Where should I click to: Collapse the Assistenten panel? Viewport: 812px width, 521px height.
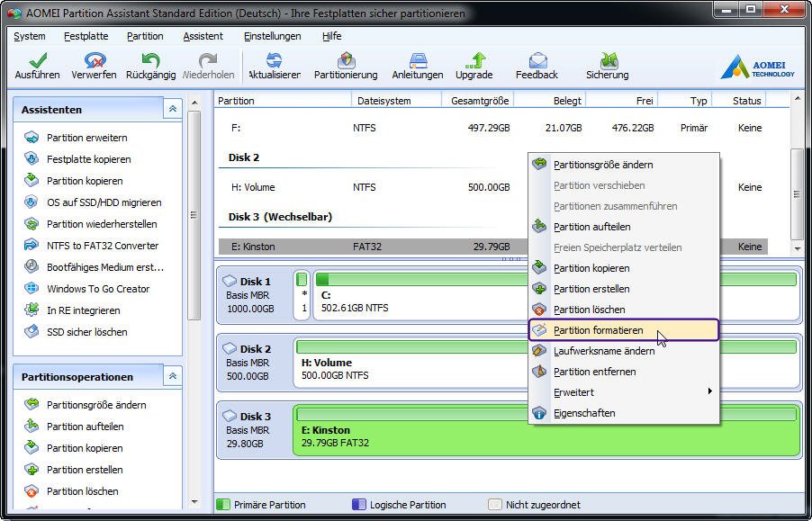click(173, 109)
